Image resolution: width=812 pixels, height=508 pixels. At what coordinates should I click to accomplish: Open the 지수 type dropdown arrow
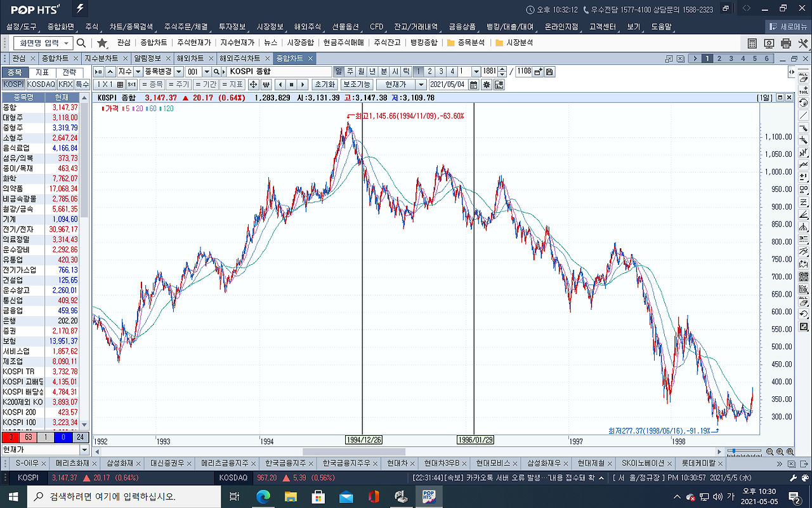pyautogui.click(x=138, y=72)
